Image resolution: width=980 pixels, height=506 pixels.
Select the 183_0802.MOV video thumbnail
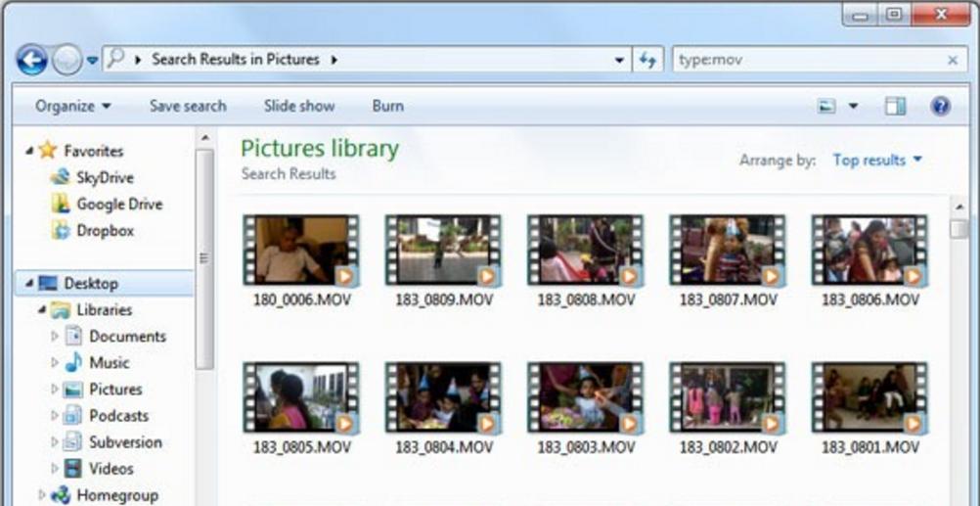[728, 397]
